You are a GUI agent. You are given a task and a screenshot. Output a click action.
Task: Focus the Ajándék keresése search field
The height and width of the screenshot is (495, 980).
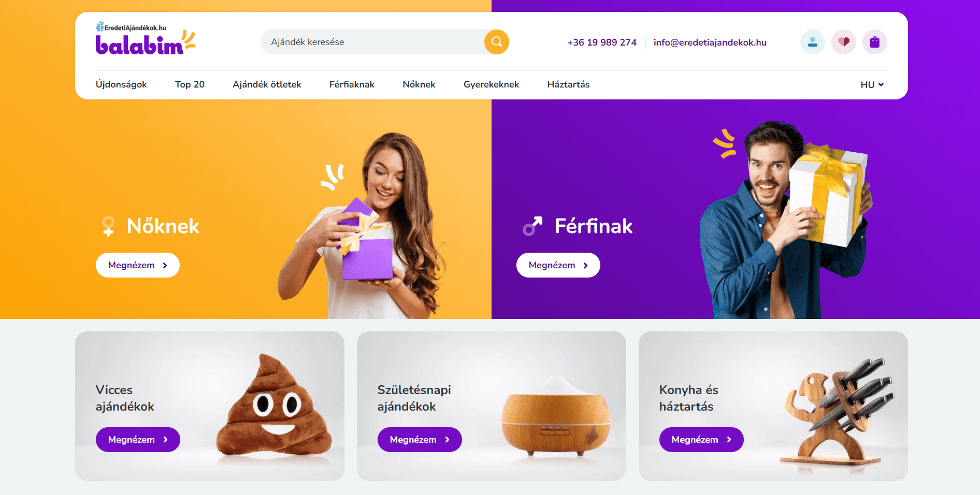click(373, 42)
